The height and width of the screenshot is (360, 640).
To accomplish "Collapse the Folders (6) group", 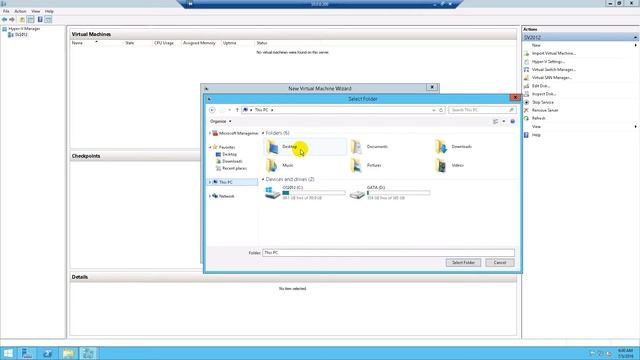I will tap(263, 133).
